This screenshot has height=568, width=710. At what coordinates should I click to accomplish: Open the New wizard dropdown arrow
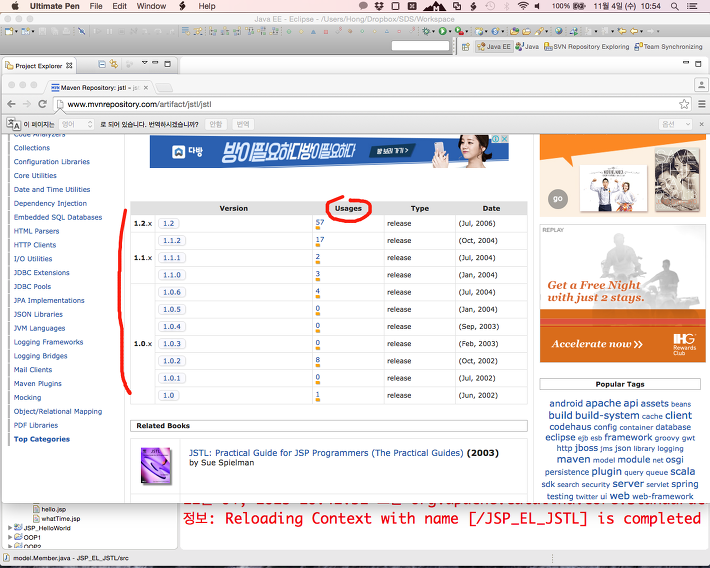[16, 31]
